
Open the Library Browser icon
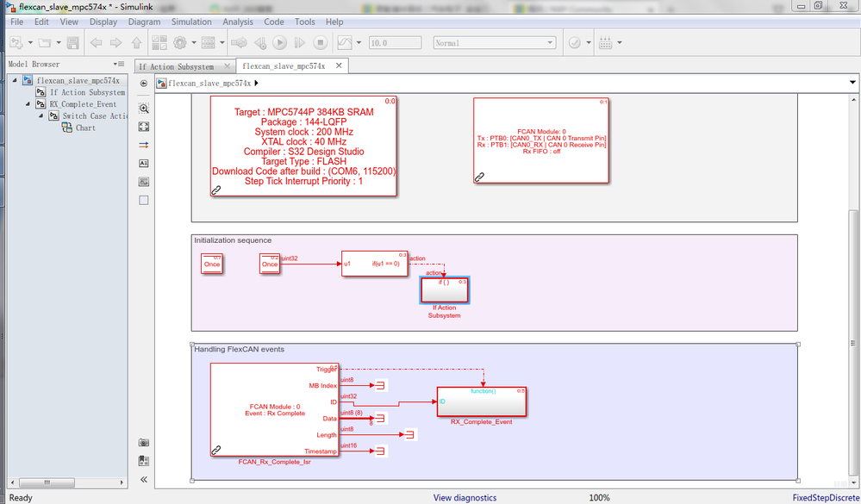coord(159,42)
